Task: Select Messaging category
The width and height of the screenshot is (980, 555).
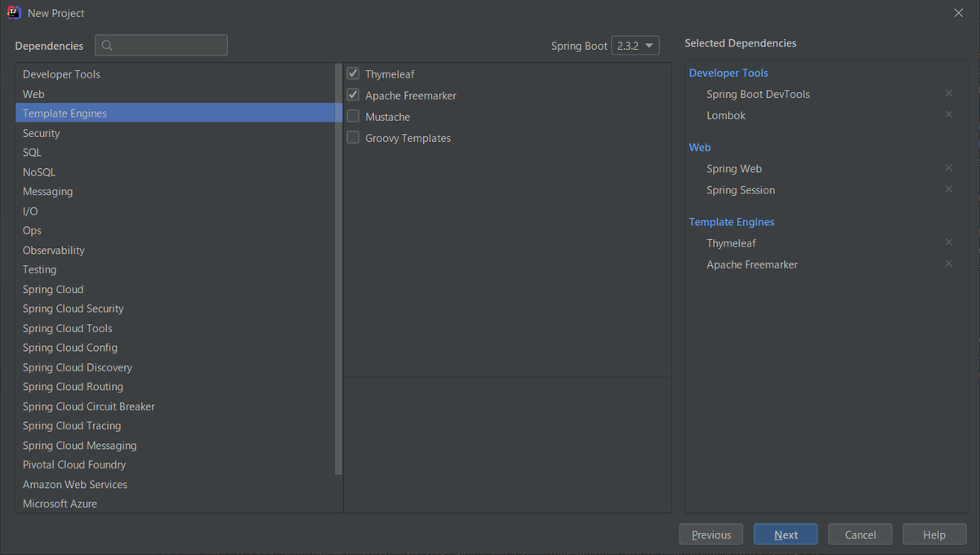Action: (x=175, y=192)
